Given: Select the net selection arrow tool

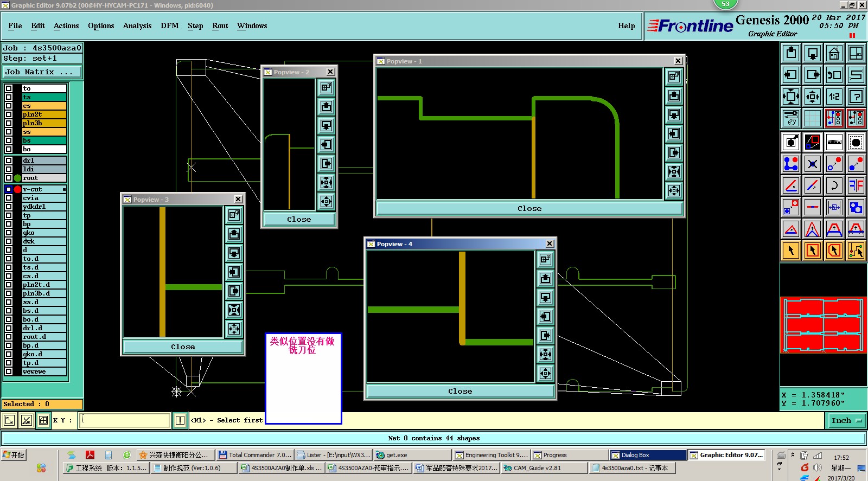Looking at the screenshot, I should (x=856, y=251).
